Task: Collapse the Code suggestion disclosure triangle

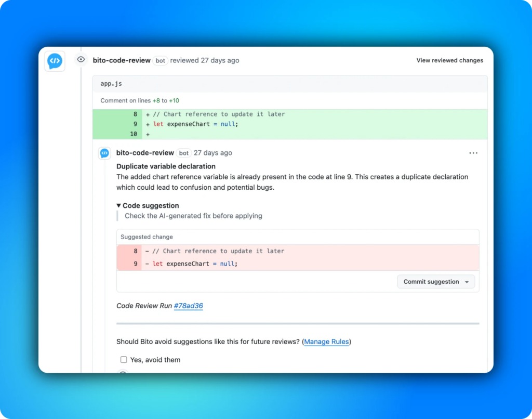Action: pyautogui.click(x=119, y=205)
